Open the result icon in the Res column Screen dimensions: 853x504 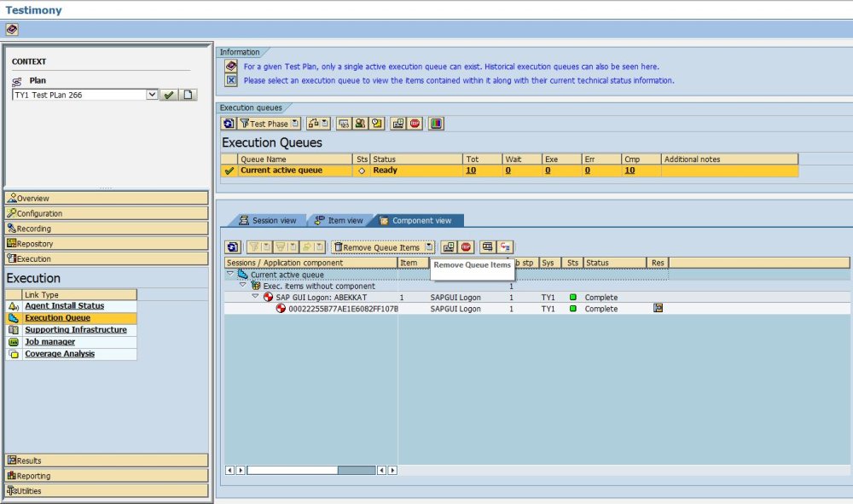(658, 308)
